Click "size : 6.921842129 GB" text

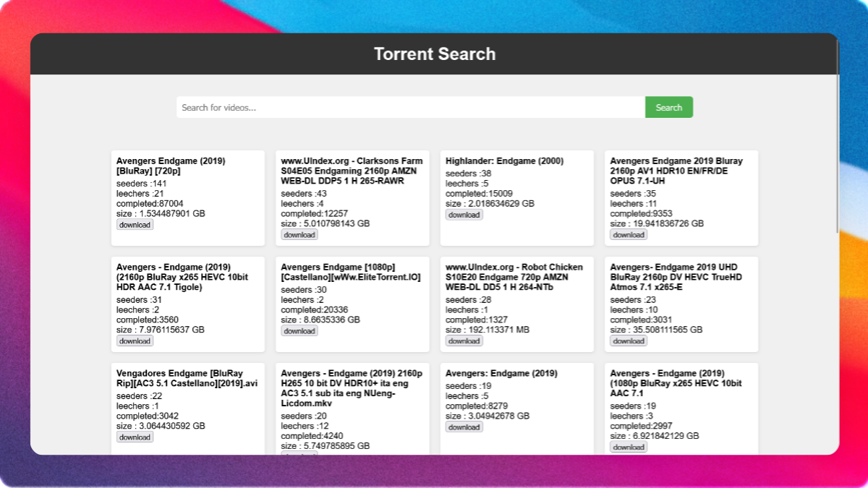click(x=655, y=437)
